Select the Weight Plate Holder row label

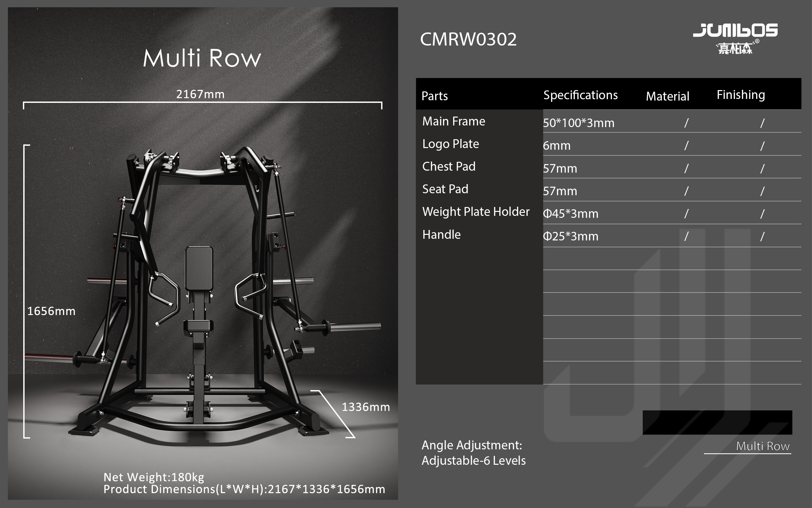[x=475, y=212]
